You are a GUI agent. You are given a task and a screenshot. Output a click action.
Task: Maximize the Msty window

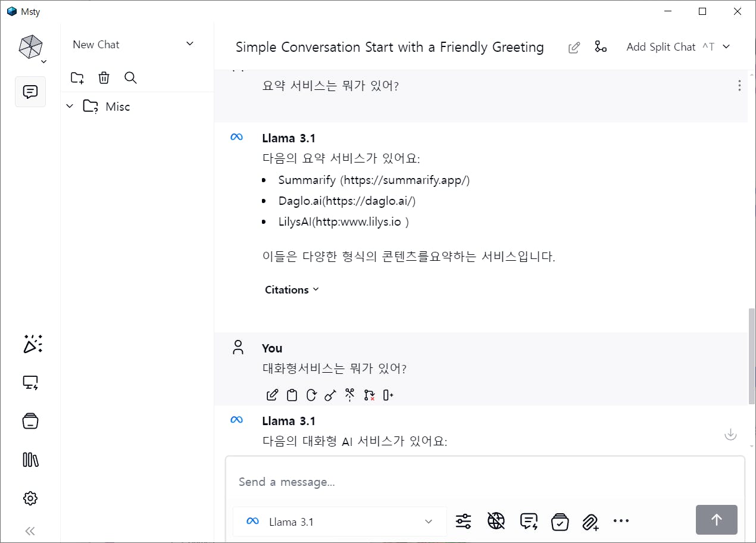tap(702, 11)
